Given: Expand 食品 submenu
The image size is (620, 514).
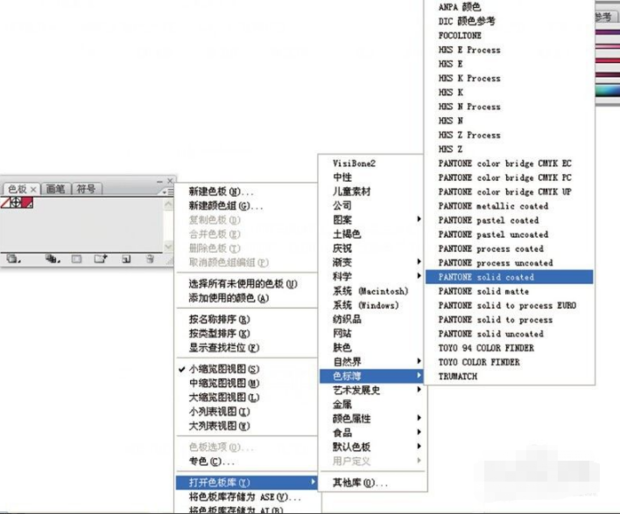Looking at the screenshot, I should 372,433.
